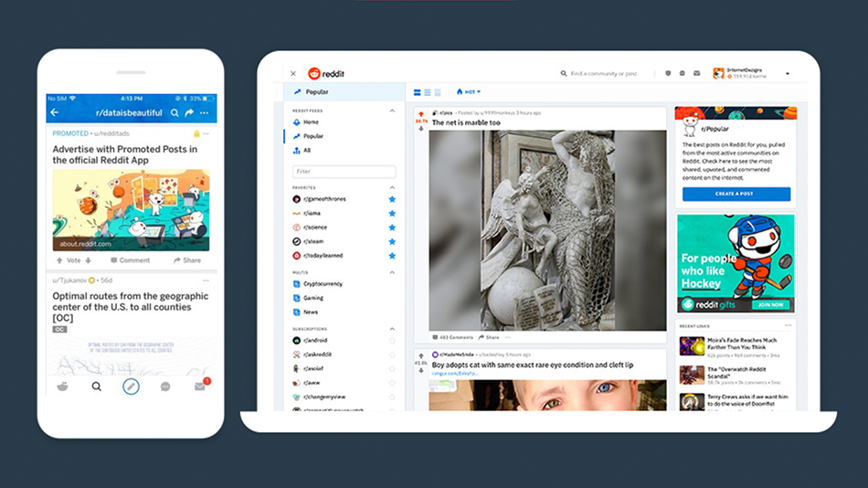Tap the share arrow in the mobile header
This screenshot has height=488, width=868.
189,112
